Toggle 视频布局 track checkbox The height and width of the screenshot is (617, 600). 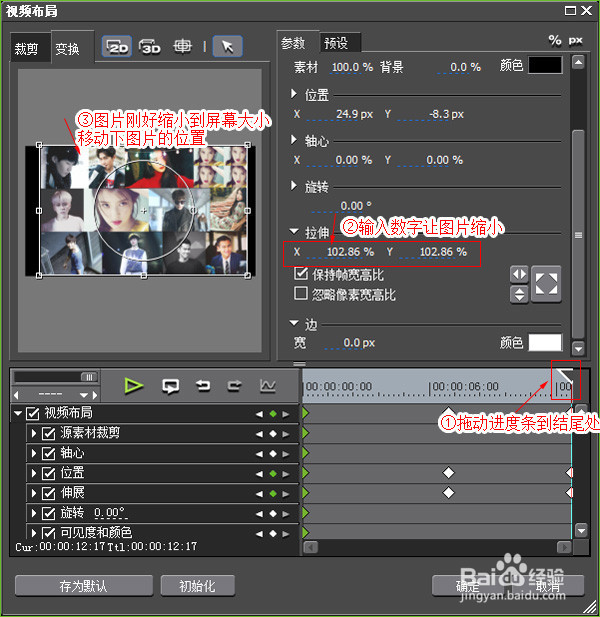point(33,413)
